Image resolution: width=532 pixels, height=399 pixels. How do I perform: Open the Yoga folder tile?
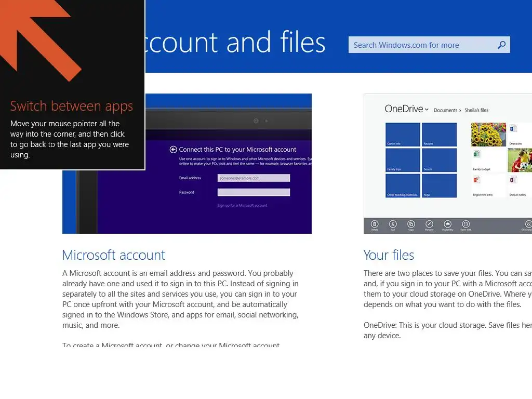pos(440,186)
